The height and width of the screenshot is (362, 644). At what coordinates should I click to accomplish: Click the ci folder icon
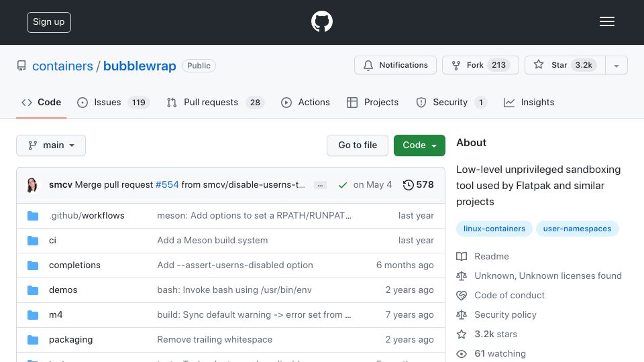click(x=33, y=241)
